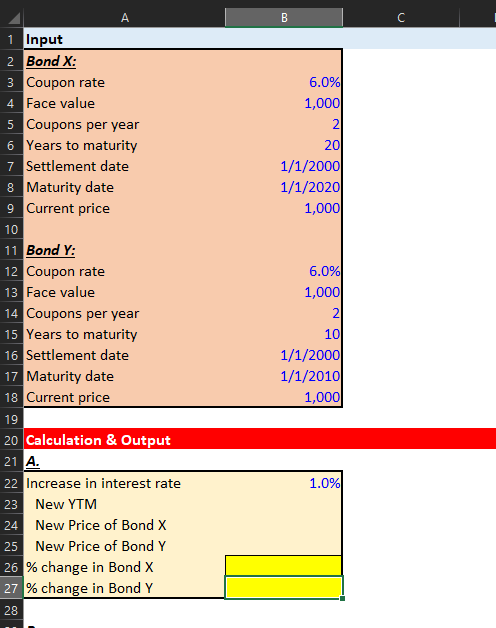Screen dimensions: 496x628
Task: Click Bond X Years to maturity label in row 6
Action: (x=82, y=145)
